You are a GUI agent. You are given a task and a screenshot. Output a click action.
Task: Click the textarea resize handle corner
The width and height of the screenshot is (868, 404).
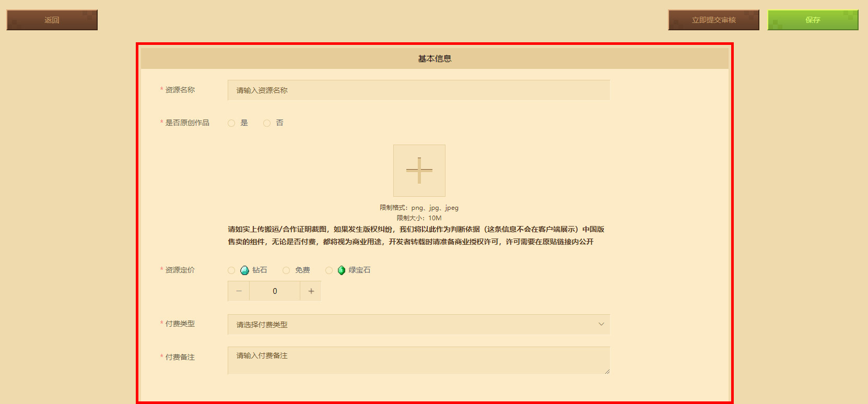pos(607,371)
